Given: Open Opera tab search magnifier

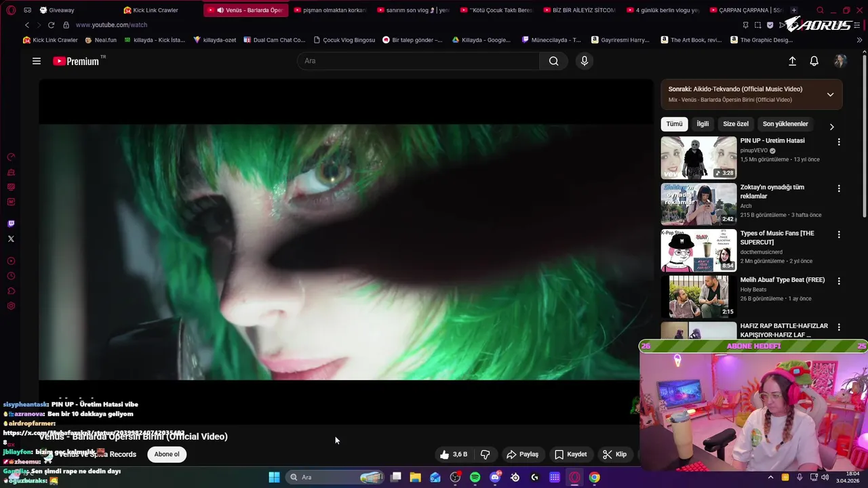Looking at the screenshot, I should point(820,10).
